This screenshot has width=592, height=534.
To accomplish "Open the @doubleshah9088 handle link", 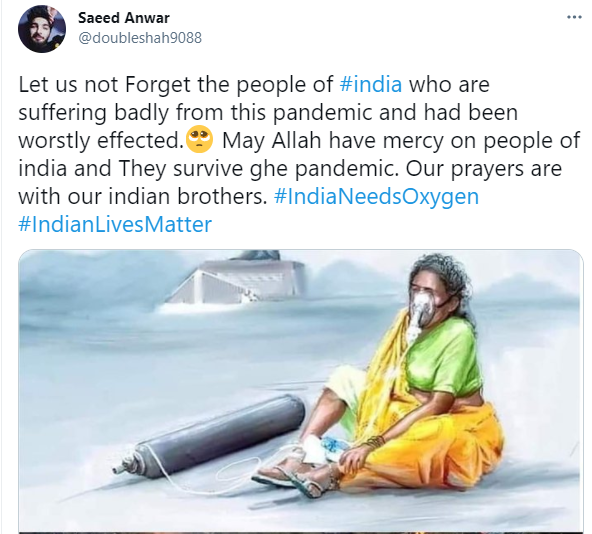I will click(140, 38).
